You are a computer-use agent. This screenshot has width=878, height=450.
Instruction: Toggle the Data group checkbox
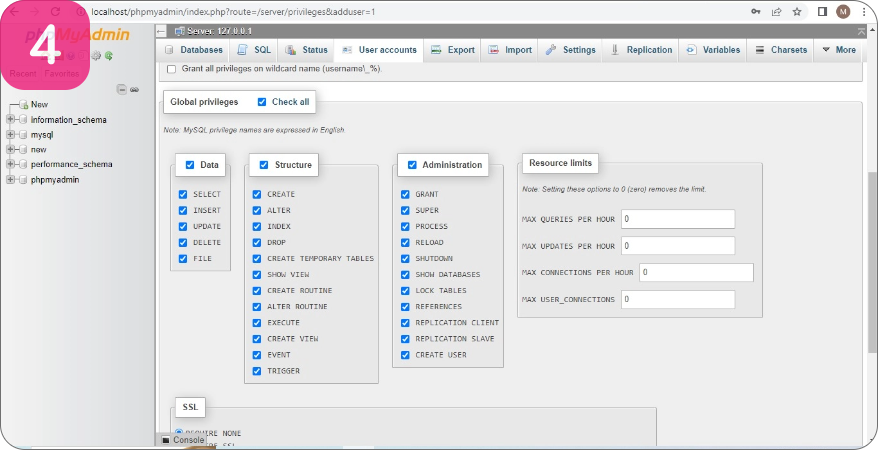pos(190,165)
